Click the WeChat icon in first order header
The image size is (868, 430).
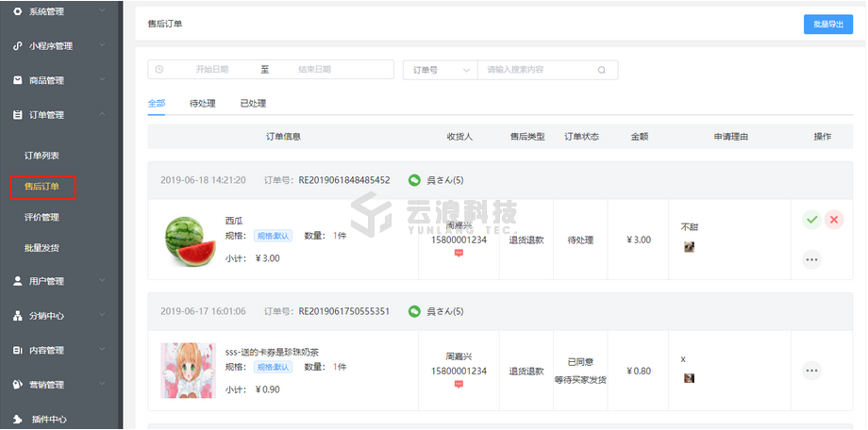tap(414, 180)
